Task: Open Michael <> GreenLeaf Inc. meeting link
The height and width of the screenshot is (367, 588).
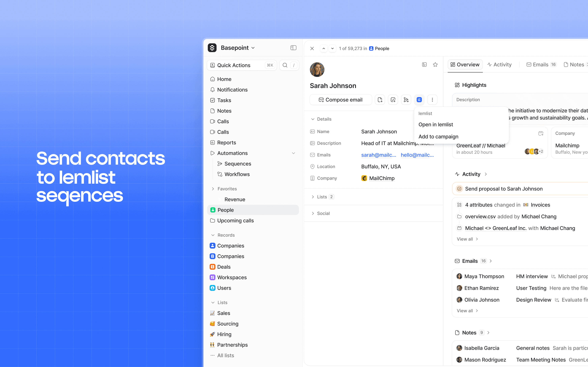Action: click(x=496, y=228)
